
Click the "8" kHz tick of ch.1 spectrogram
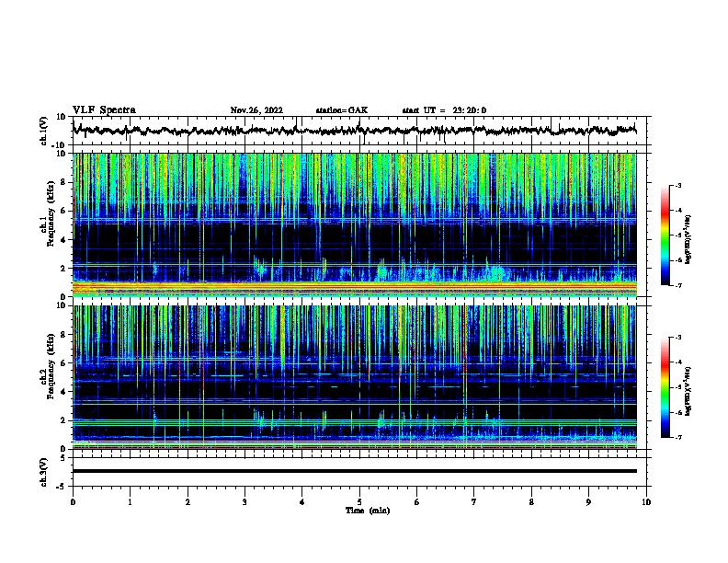pyautogui.click(x=63, y=182)
